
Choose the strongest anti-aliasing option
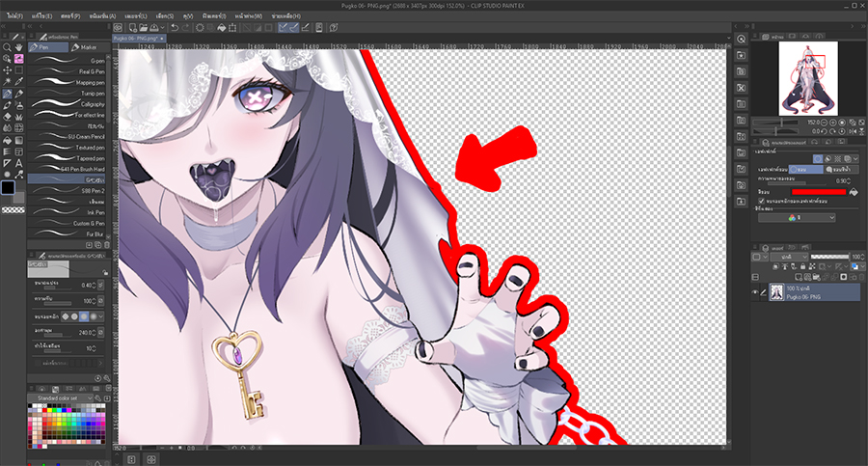[x=93, y=316]
